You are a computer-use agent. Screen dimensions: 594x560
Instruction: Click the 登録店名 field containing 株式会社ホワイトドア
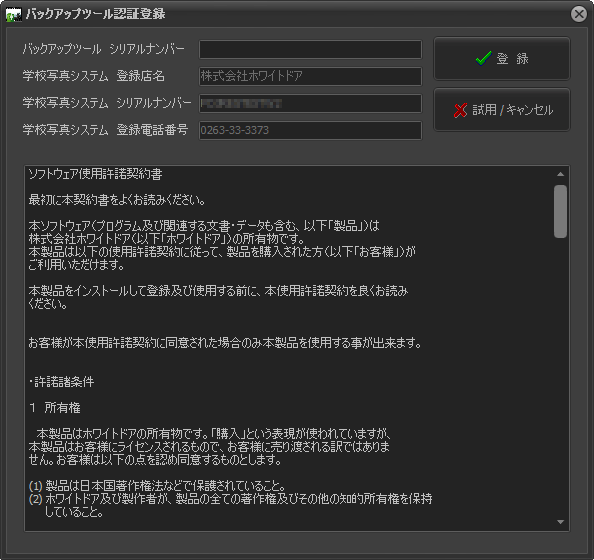(310, 77)
